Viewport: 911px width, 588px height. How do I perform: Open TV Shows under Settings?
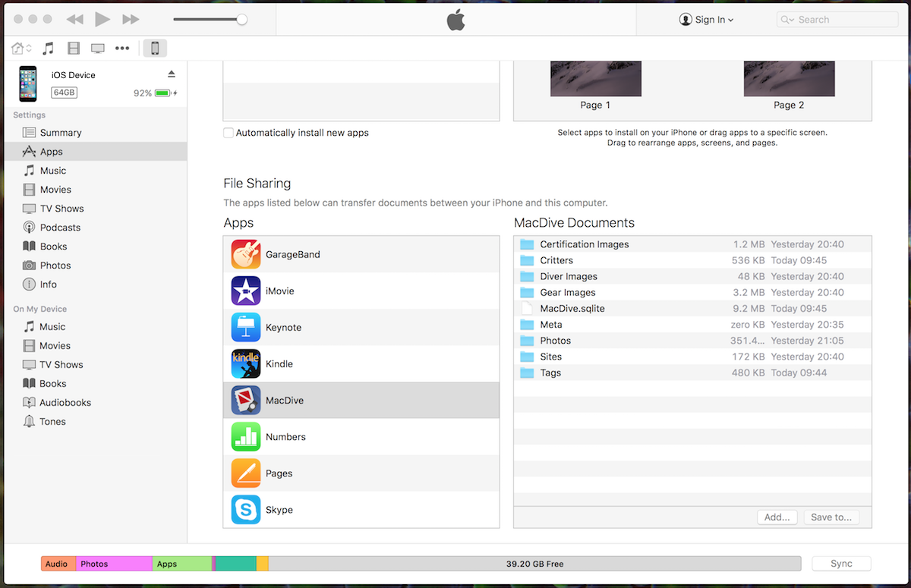point(95,209)
